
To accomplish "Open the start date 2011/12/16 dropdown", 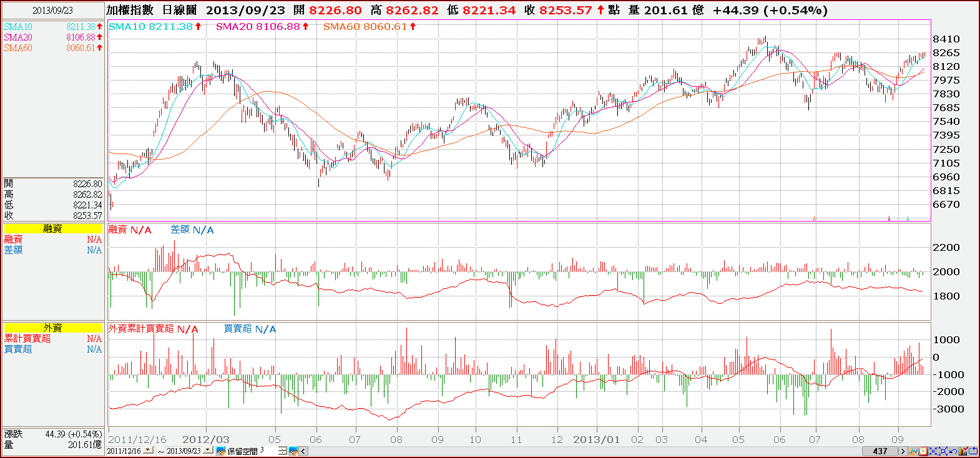I will (148, 451).
